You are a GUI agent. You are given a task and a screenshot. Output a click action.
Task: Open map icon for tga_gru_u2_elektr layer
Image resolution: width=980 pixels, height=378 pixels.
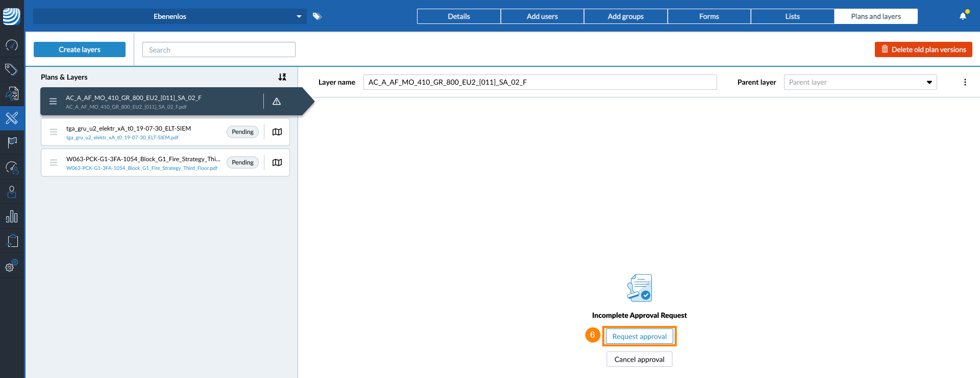[x=277, y=132]
